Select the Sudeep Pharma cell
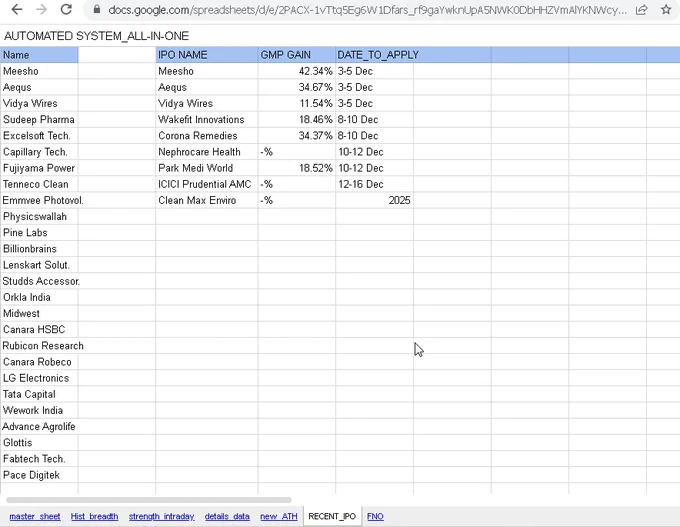The height and width of the screenshot is (527, 680). [39, 120]
